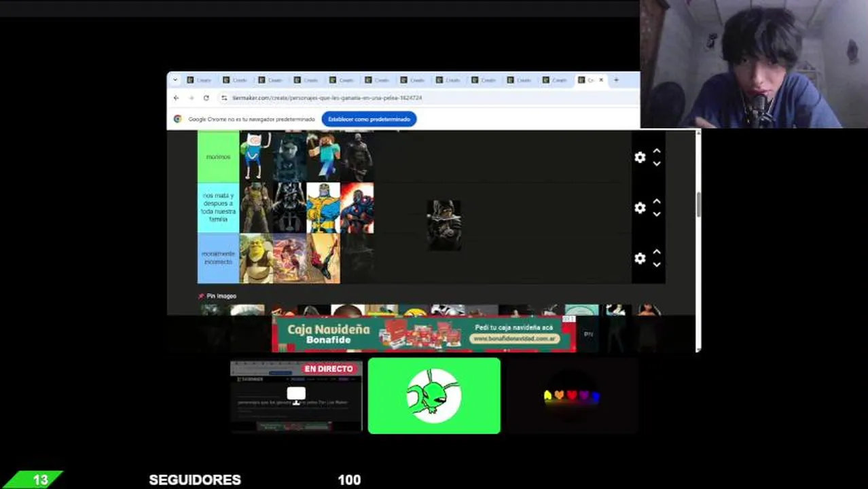This screenshot has width=868, height=489.
Task: Click the Kratos image in morimos tier
Action: point(357,157)
